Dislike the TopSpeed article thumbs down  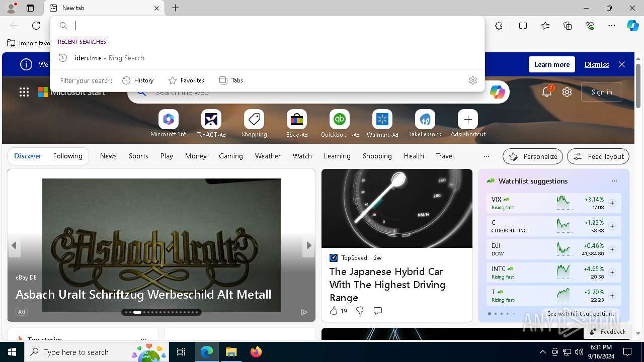[x=360, y=311]
